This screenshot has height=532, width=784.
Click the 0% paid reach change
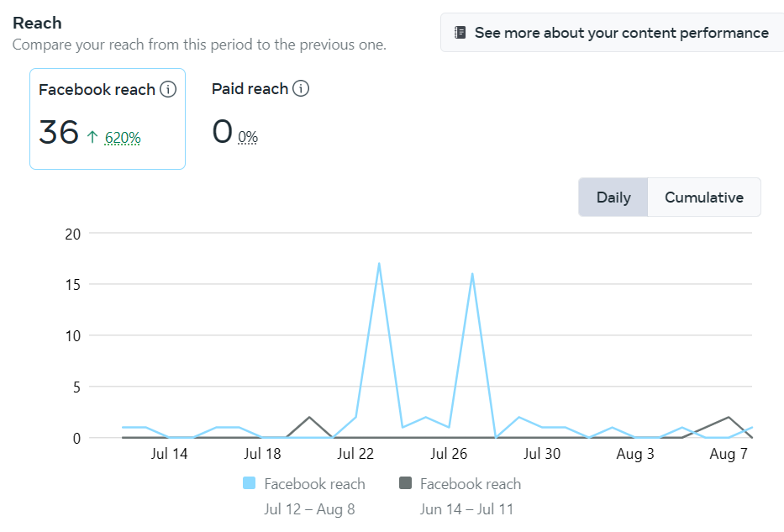(x=248, y=138)
